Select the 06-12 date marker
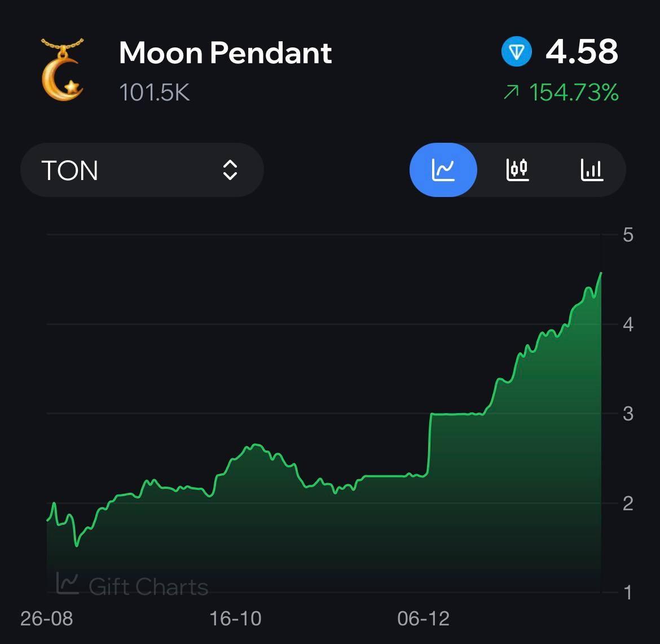This screenshot has width=660, height=644. coord(424,618)
